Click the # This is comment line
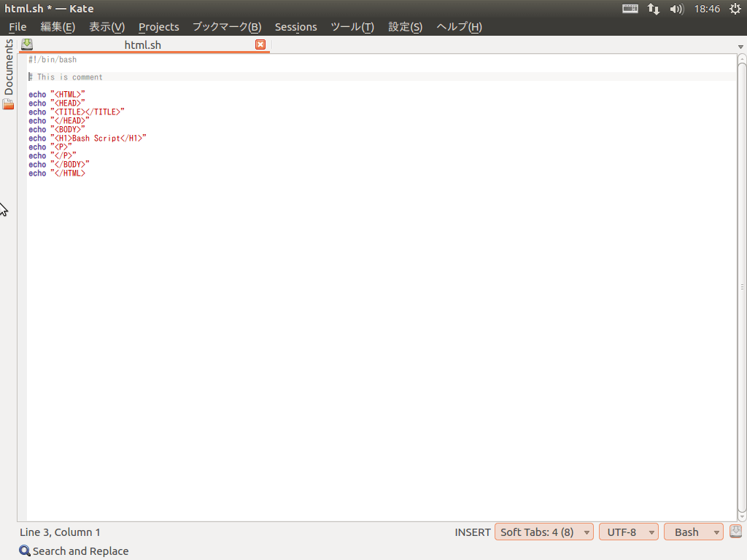 (65, 77)
